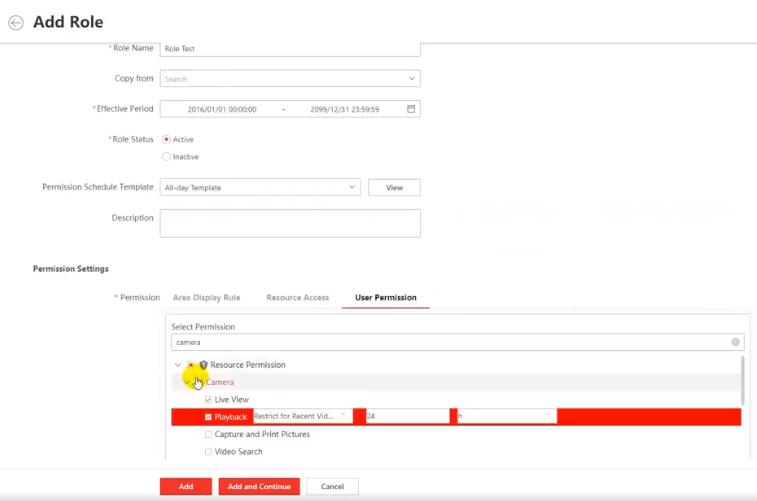Click the 24 value field in Playback row
757x501 pixels.
pos(408,416)
